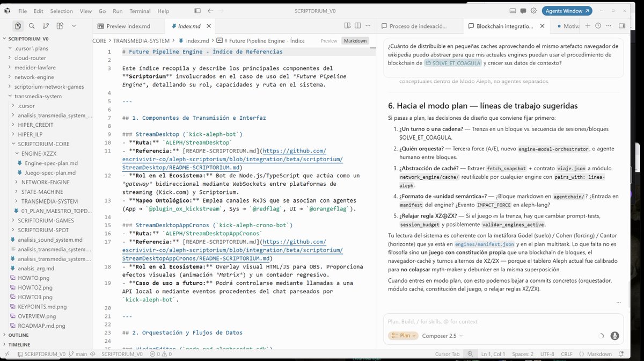Open Cursor Tab status item
This screenshot has height=361, width=644.
click(447, 354)
